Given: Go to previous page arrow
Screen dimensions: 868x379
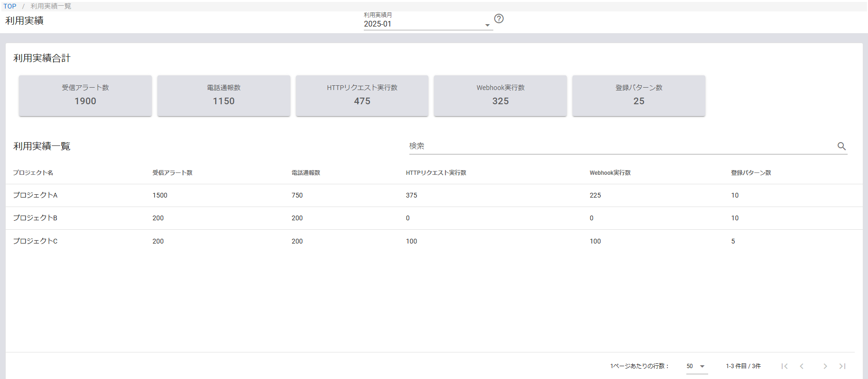Looking at the screenshot, I should point(802,366).
